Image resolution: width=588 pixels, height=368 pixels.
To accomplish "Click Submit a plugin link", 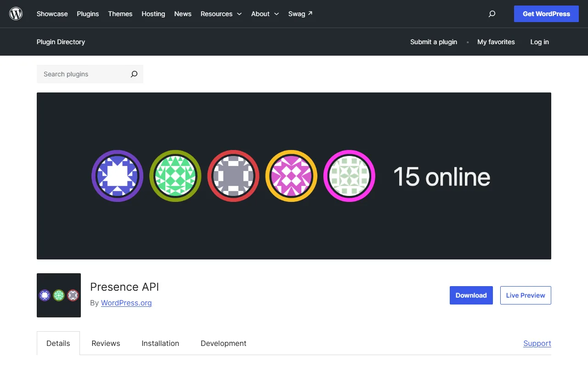I will pyautogui.click(x=434, y=42).
